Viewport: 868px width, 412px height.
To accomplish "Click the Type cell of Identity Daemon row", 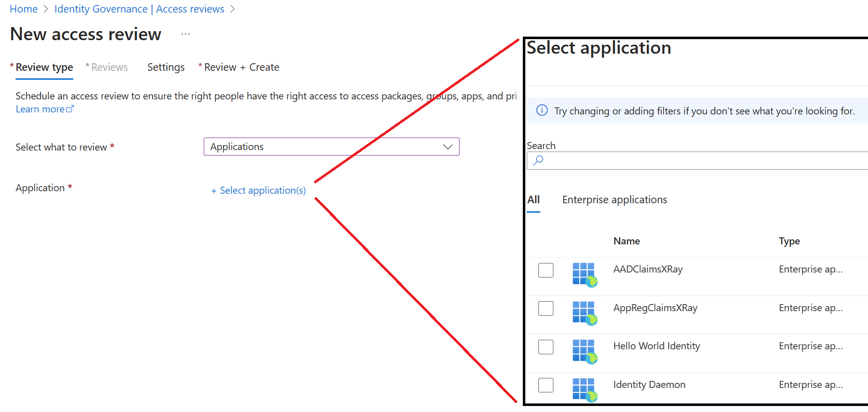I will (x=811, y=384).
